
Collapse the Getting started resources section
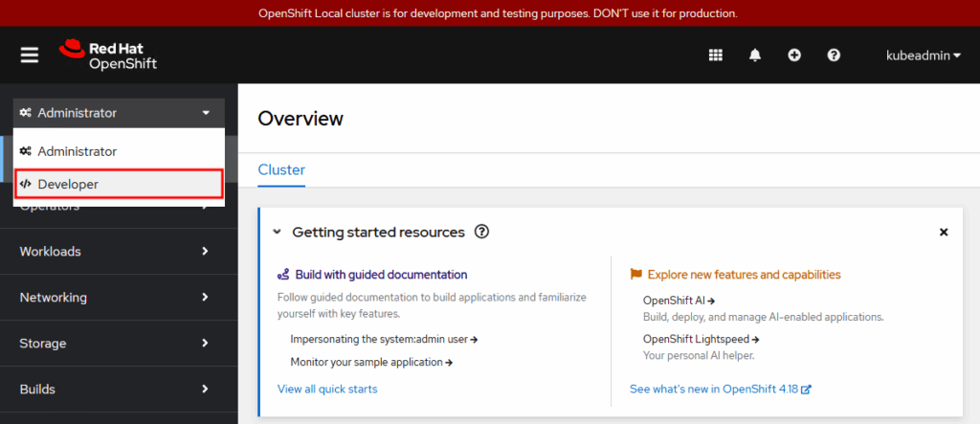point(278,233)
